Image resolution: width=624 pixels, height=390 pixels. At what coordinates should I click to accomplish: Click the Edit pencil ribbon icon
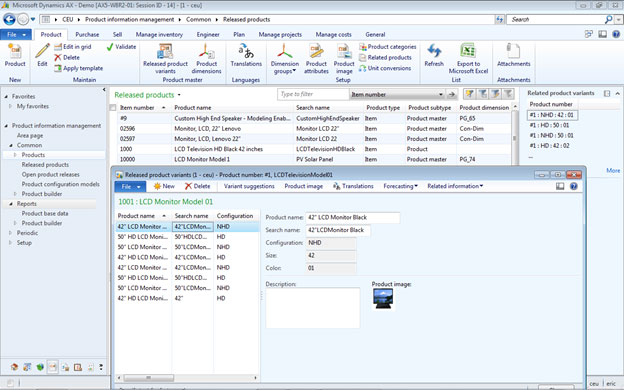tap(42, 55)
